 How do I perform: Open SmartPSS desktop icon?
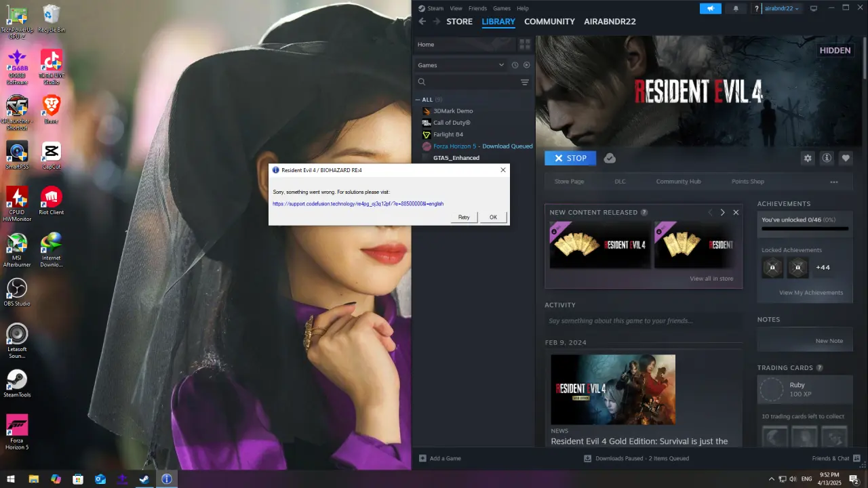coord(17,155)
